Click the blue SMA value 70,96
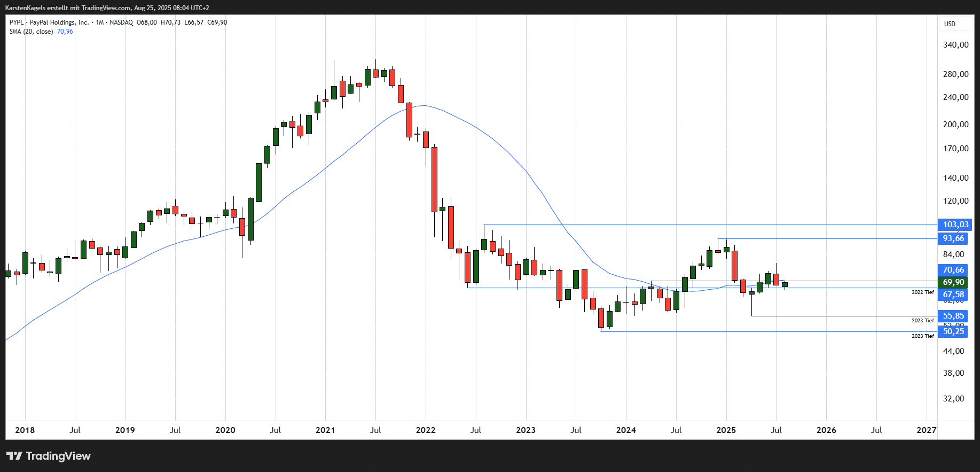980x472 pixels. 65,32
